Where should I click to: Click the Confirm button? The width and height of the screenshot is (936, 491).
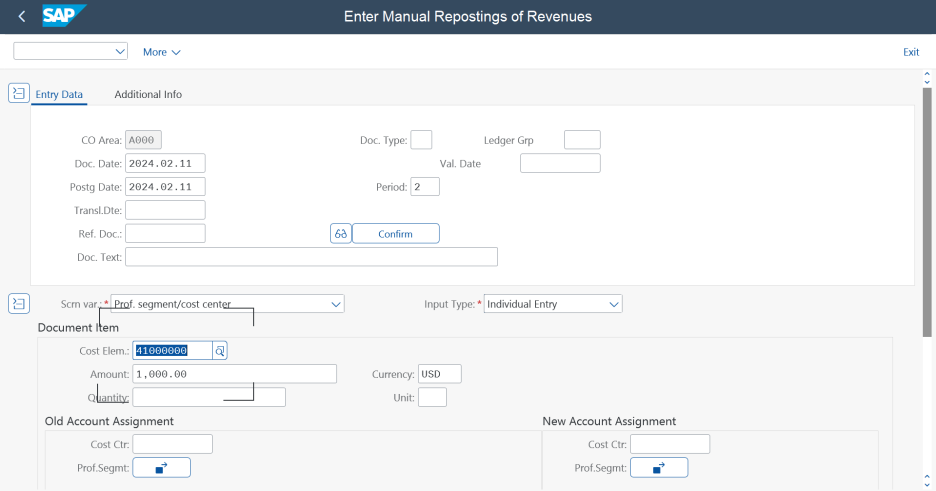coord(396,233)
